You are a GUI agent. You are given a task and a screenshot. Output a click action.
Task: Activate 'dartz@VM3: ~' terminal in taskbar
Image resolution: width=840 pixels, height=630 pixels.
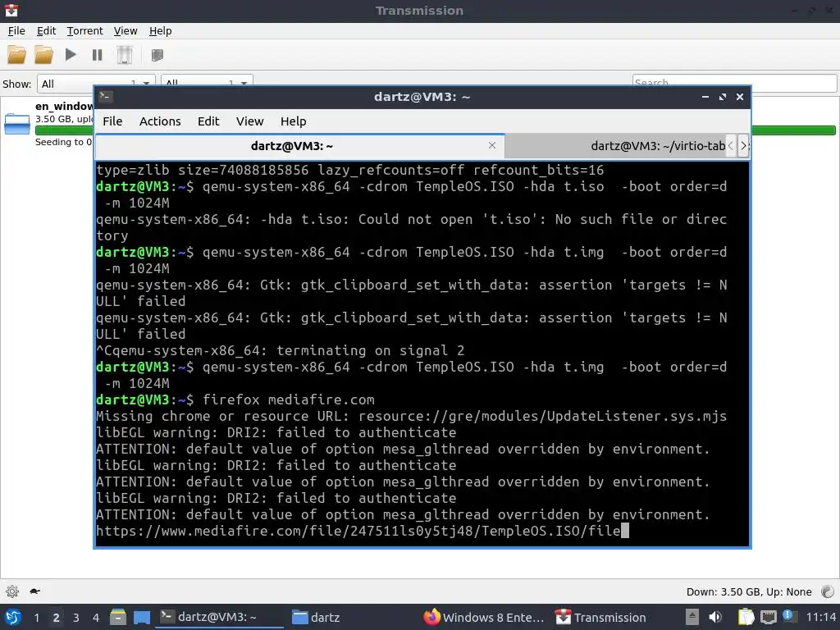pos(219,617)
